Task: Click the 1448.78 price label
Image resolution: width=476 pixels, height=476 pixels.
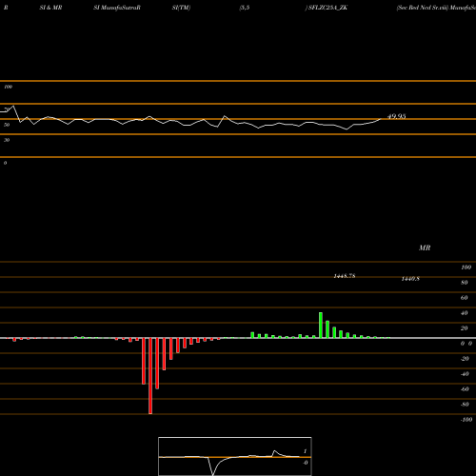Action: (345, 276)
